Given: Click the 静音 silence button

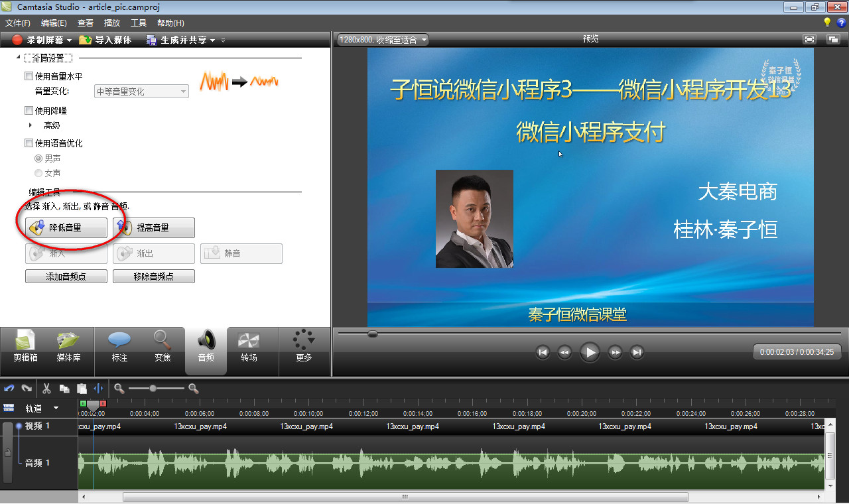Looking at the screenshot, I should (x=241, y=253).
